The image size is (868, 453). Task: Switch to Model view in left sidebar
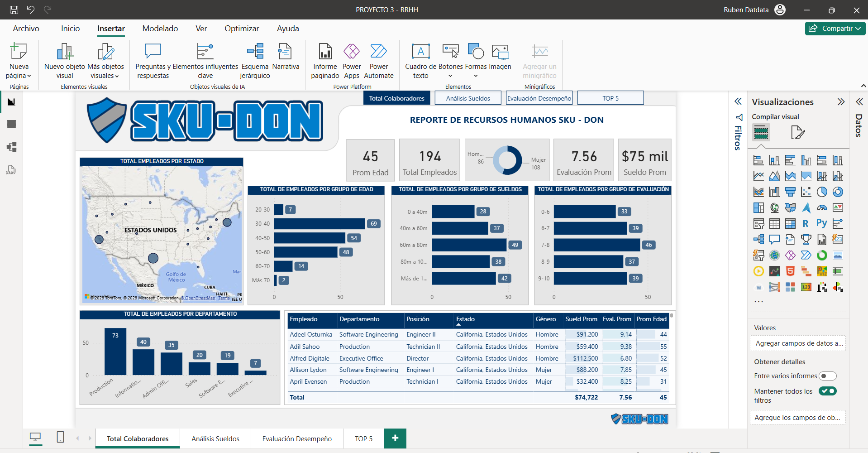point(11,147)
